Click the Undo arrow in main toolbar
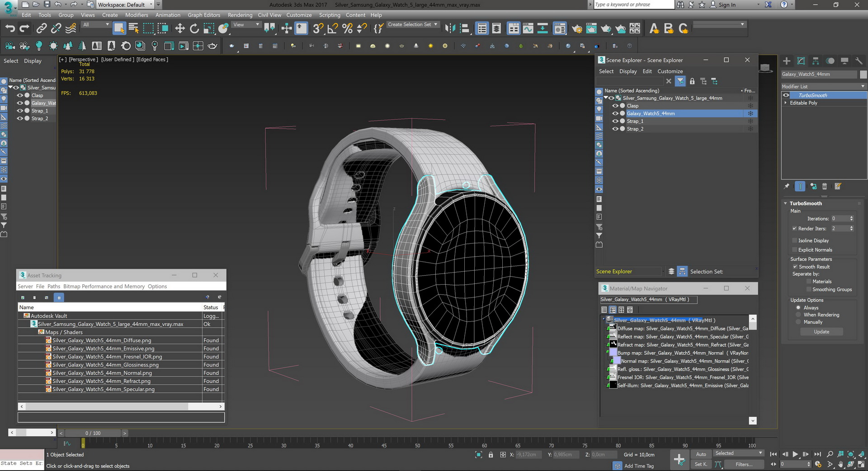Screen dimensions: 868x471 coord(10,28)
